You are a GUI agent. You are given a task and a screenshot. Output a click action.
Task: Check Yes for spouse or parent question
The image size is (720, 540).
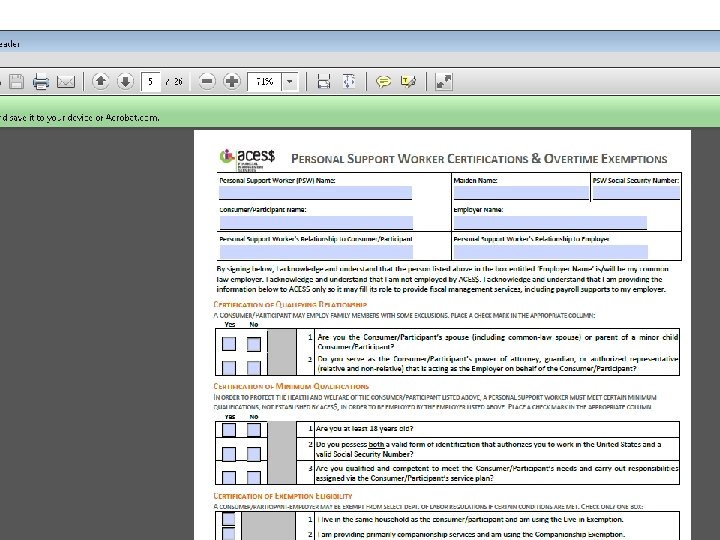tap(229, 344)
